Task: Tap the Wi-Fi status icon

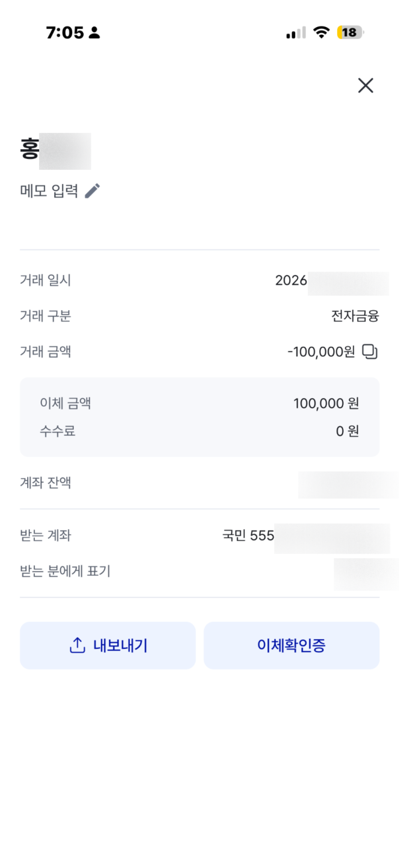Action: pyautogui.click(x=322, y=32)
